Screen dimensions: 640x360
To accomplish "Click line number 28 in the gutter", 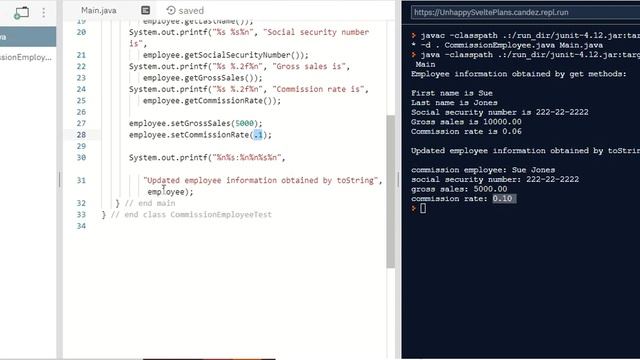I will (81, 135).
